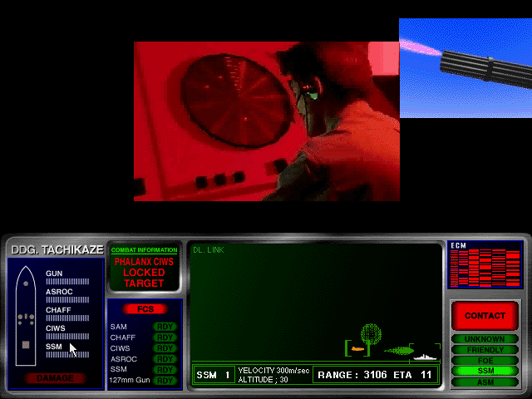532x399 pixels.
Task: Select the UNKNOWN contact filter
Action: 485,339
